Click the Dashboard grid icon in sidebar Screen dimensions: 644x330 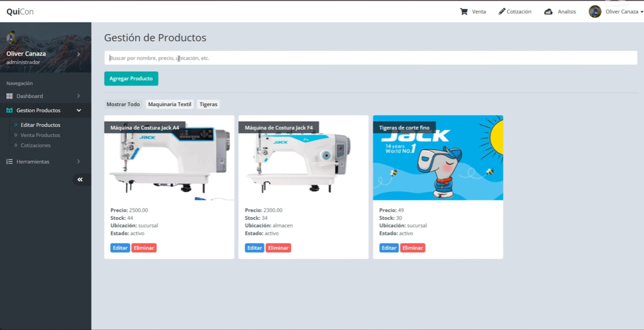[9, 96]
